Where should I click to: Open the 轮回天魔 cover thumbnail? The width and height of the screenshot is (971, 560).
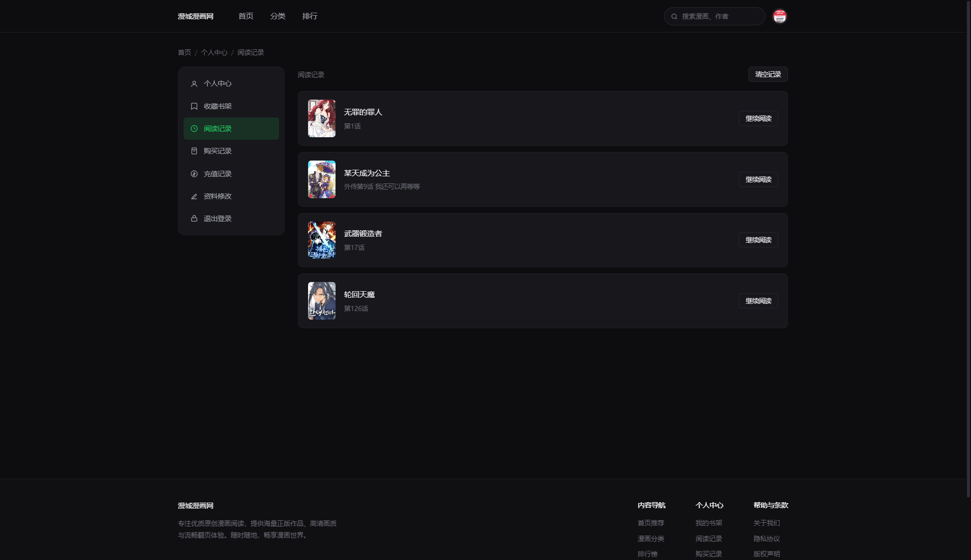pyautogui.click(x=322, y=301)
